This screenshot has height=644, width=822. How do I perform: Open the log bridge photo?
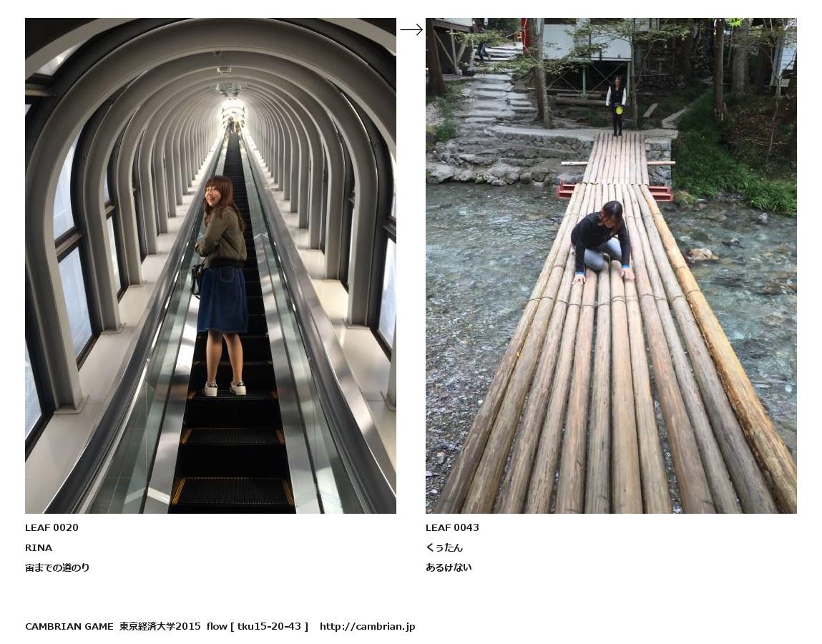coord(611,265)
